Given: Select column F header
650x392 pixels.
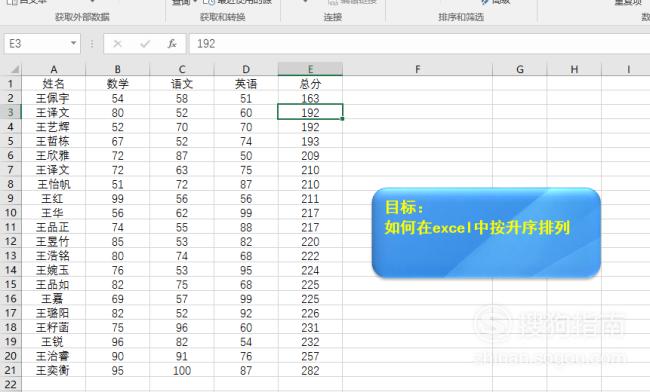Looking at the screenshot, I should (417, 69).
